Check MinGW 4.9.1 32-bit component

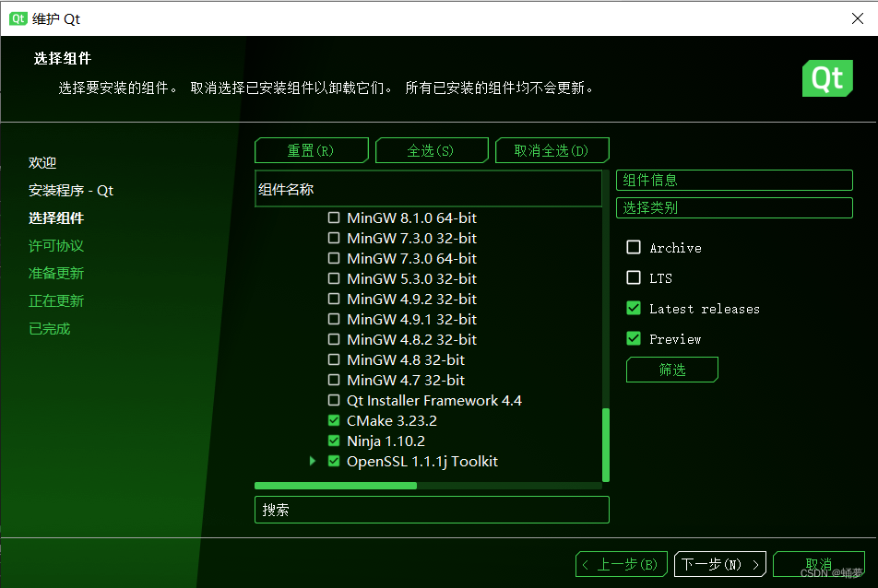tap(334, 319)
